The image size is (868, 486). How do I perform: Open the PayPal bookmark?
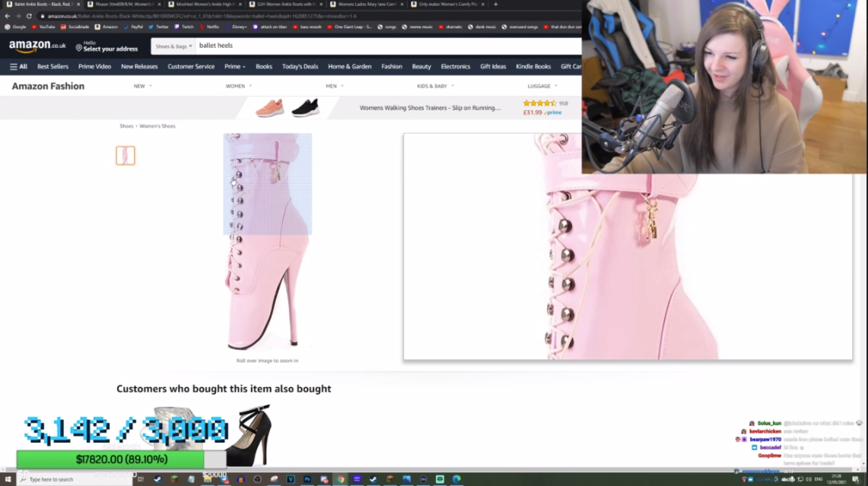click(133, 27)
